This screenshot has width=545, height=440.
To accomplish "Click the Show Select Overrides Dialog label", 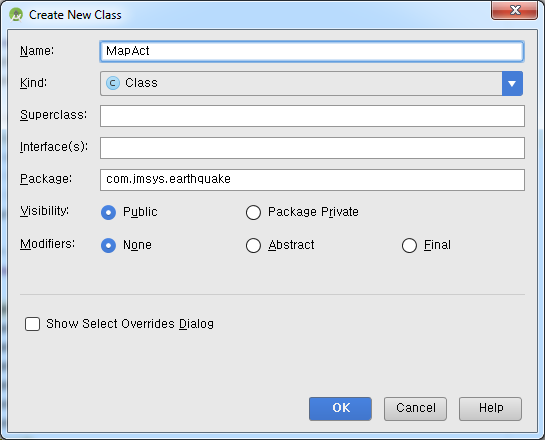I will tap(130, 324).
